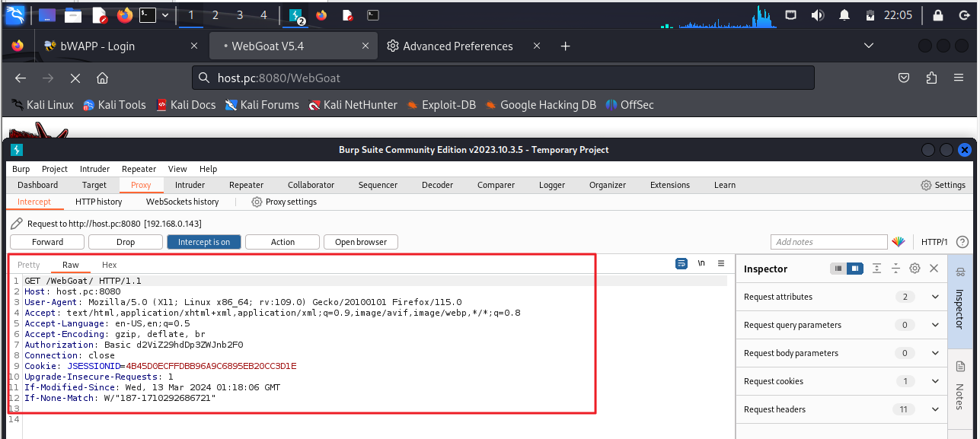
Task: Click the lock screen icon
Action: (939, 14)
